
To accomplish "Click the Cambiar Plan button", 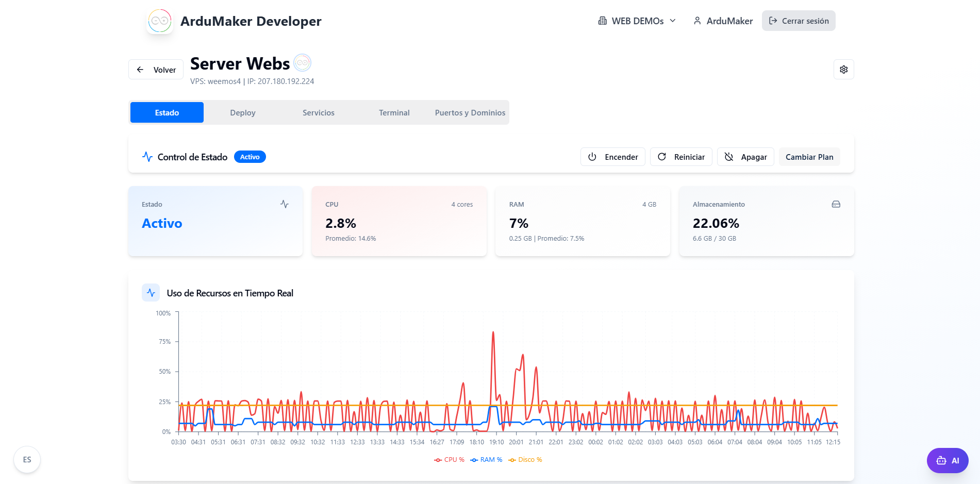I will point(809,157).
